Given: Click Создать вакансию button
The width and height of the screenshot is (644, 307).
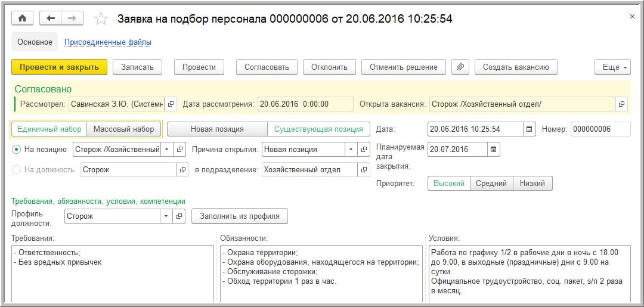Looking at the screenshot, I should [x=516, y=67].
